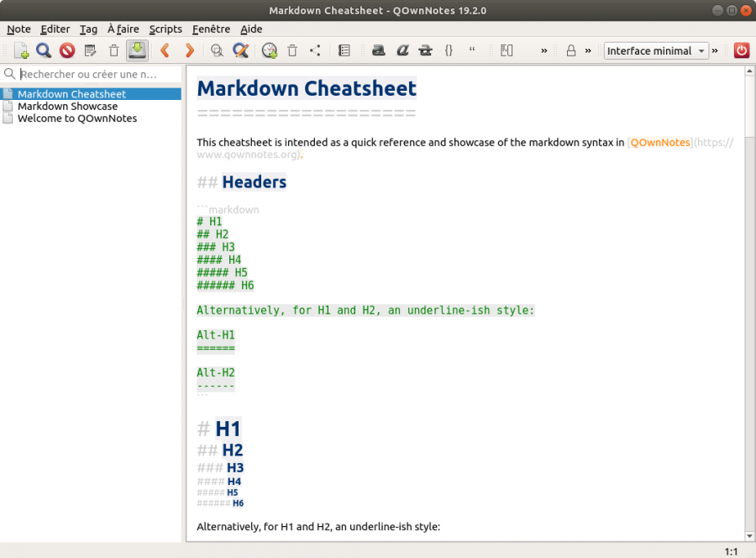Expand the overflow chevron right of the workspace dropdown

(715, 50)
